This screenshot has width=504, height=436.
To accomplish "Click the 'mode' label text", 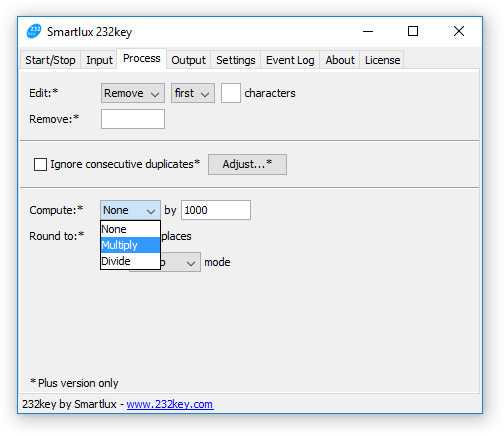I will click(217, 262).
